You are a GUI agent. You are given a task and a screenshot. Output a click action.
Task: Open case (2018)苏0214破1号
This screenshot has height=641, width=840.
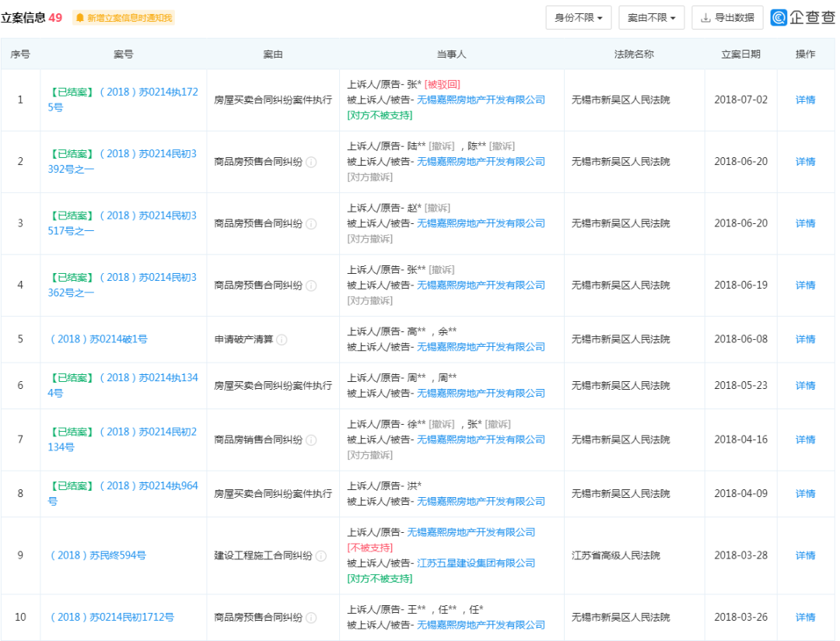click(x=98, y=339)
